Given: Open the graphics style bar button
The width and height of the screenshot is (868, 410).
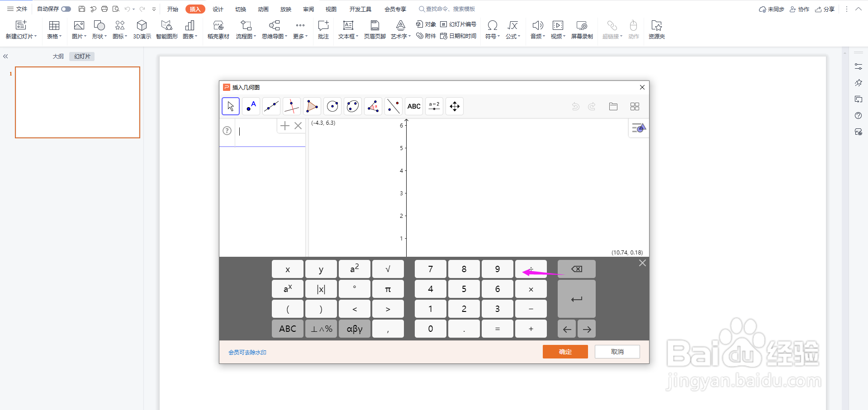Looking at the screenshot, I should (639, 128).
